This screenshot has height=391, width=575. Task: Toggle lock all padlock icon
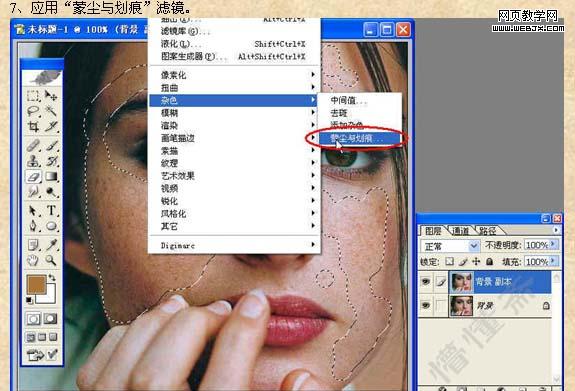pyautogui.click(x=489, y=262)
